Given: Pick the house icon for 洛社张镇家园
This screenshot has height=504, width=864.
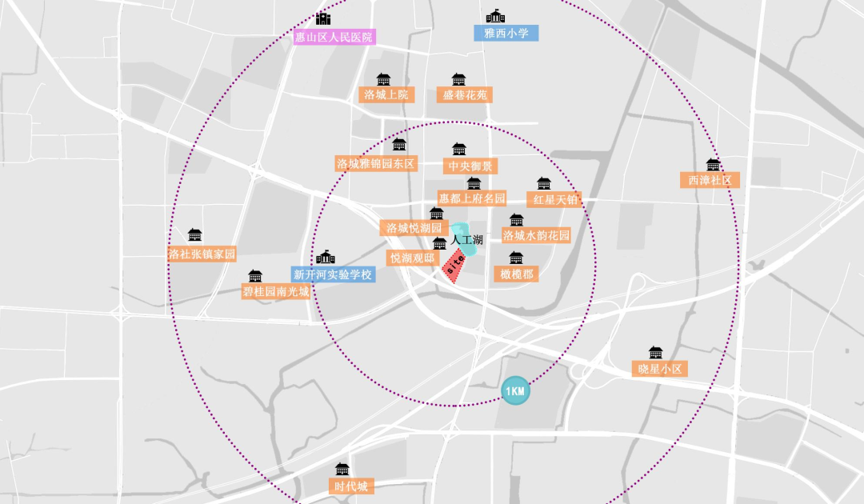Looking at the screenshot, I should (194, 235).
